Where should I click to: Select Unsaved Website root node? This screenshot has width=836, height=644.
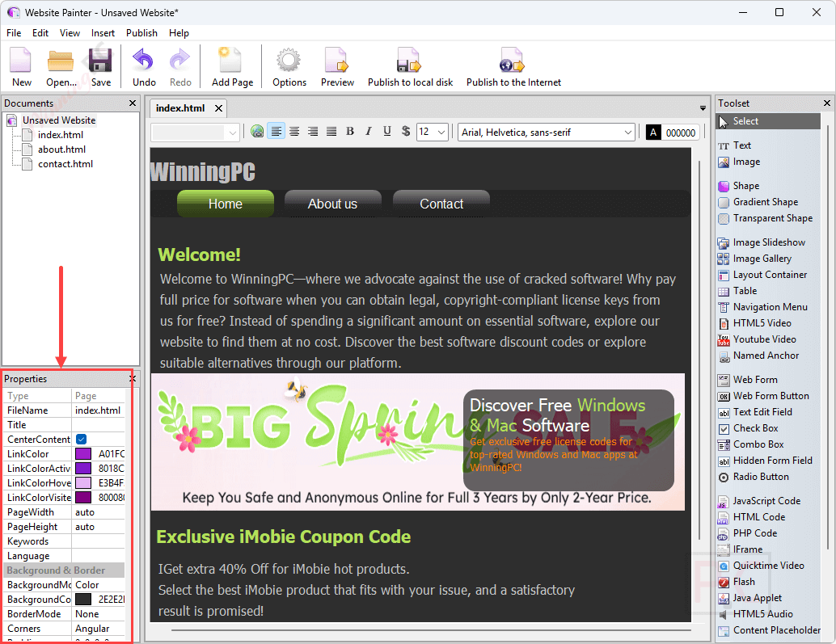pos(59,120)
